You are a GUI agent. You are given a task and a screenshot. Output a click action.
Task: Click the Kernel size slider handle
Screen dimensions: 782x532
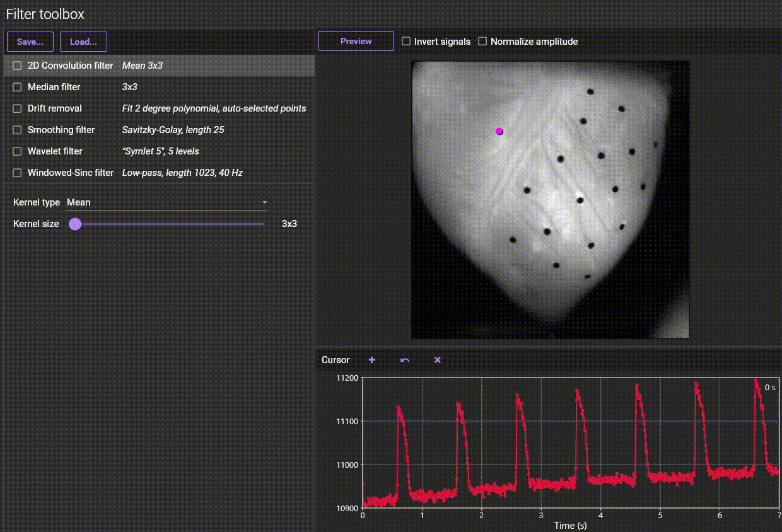click(x=75, y=224)
